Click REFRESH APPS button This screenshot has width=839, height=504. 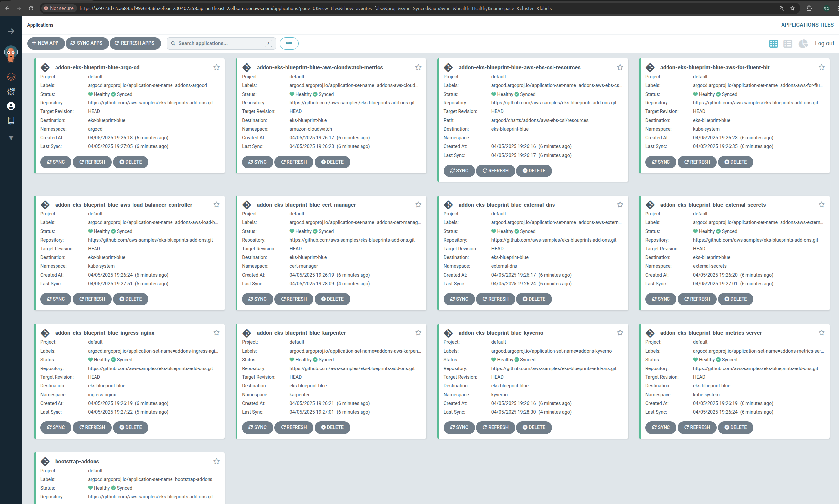click(x=135, y=43)
